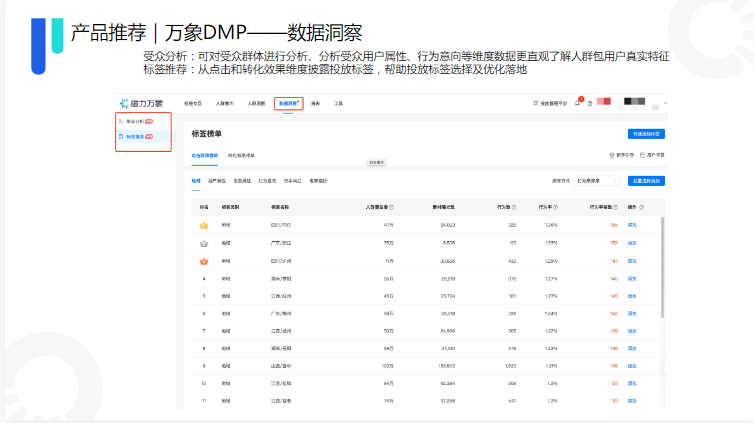Open the 报表 nav item

click(x=315, y=103)
